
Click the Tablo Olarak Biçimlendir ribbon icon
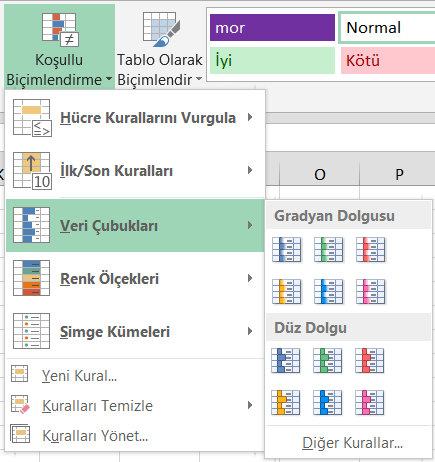click(161, 29)
